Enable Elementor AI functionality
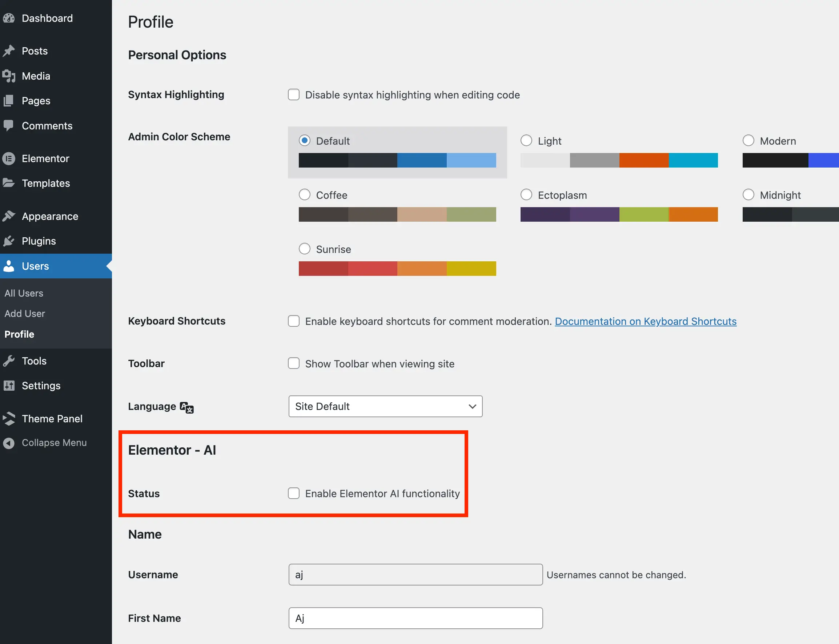 (293, 493)
